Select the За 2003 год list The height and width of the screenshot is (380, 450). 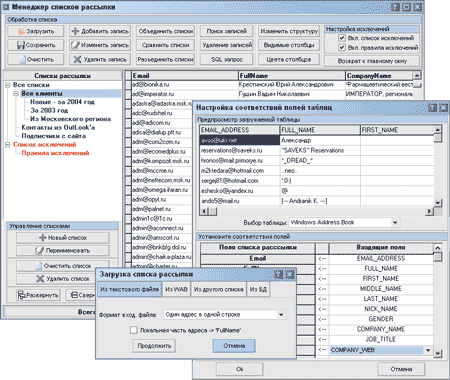(x=49, y=110)
